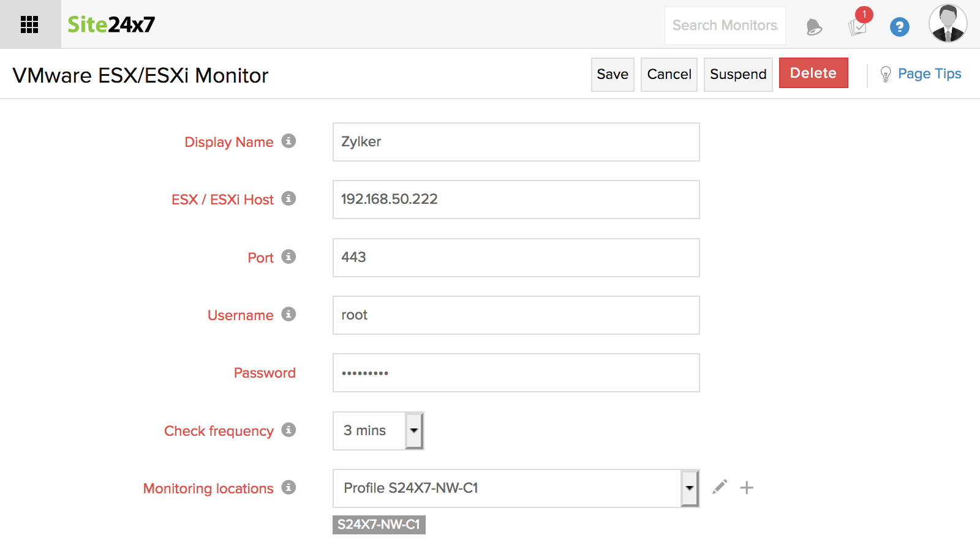Click the ESX / ESXi Host info icon
The height and width of the screenshot is (557, 980).
tap(288, 199)
